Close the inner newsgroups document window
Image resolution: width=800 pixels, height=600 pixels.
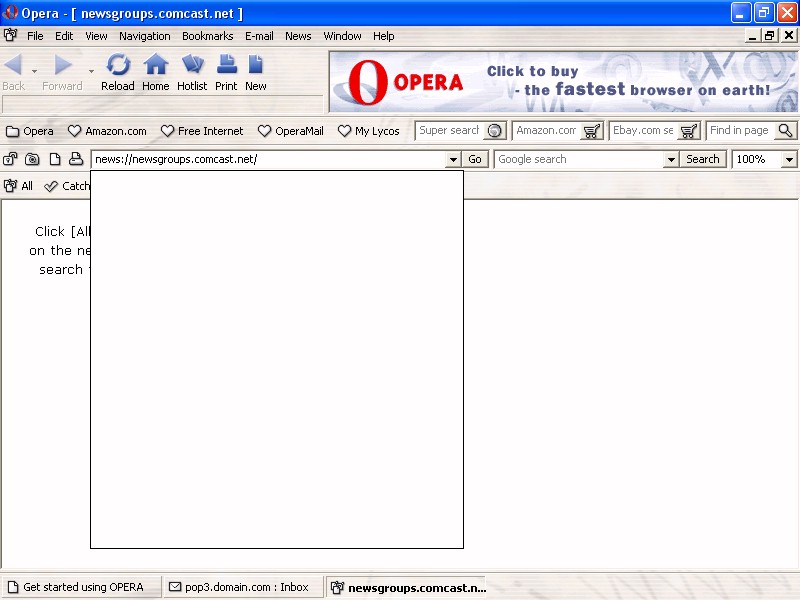coord(789,36)
